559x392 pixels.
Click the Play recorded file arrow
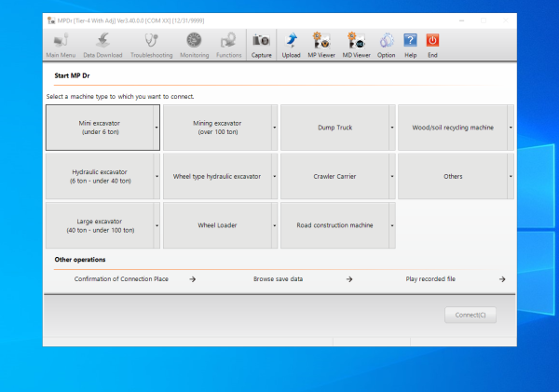click(x=502, y=279)
